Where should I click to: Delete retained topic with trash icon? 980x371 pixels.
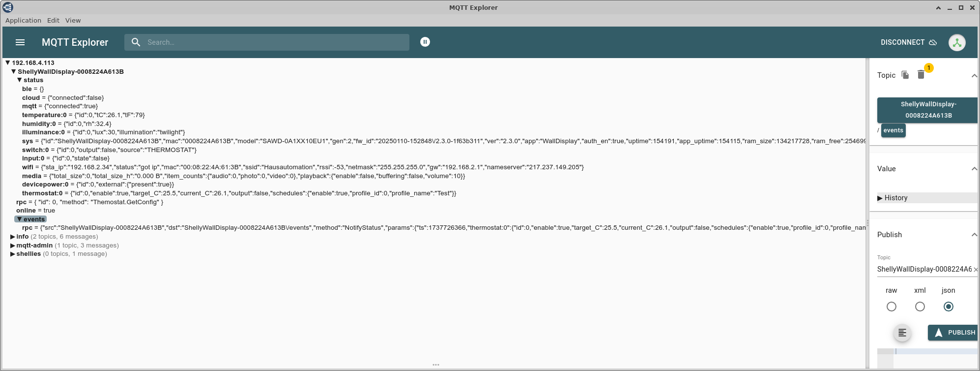(x=921, y=75)
